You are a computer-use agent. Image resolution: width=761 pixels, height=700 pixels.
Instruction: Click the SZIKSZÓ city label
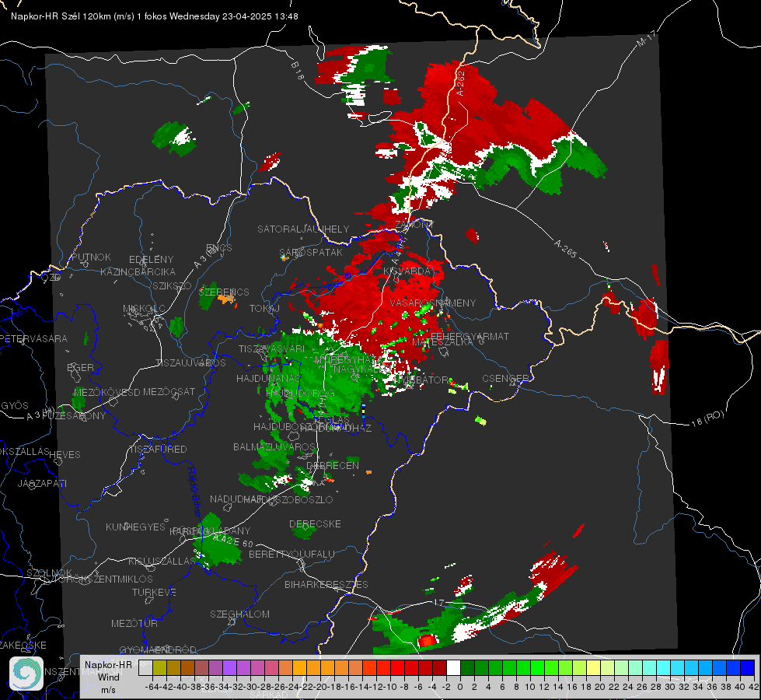pyautogui.click(x=173, y=285)
